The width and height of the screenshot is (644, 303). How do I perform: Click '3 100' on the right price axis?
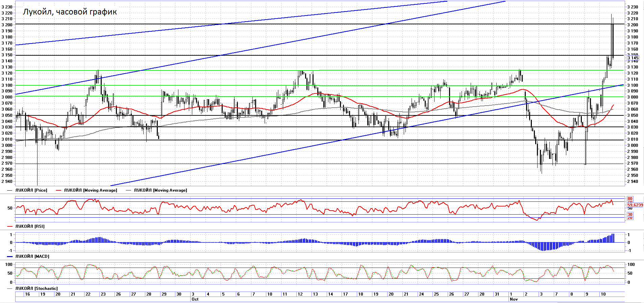pos(633,85)
